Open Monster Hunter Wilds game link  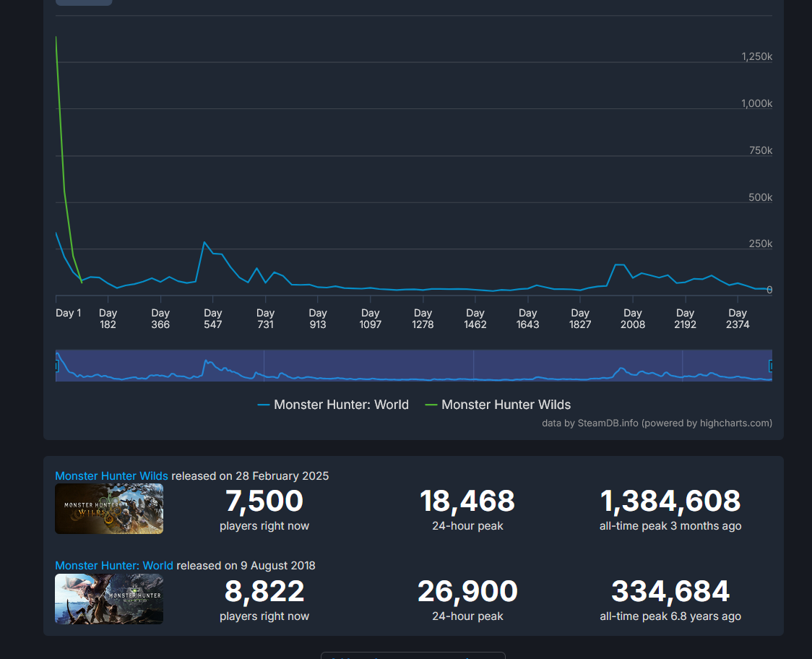coord(111,475)
